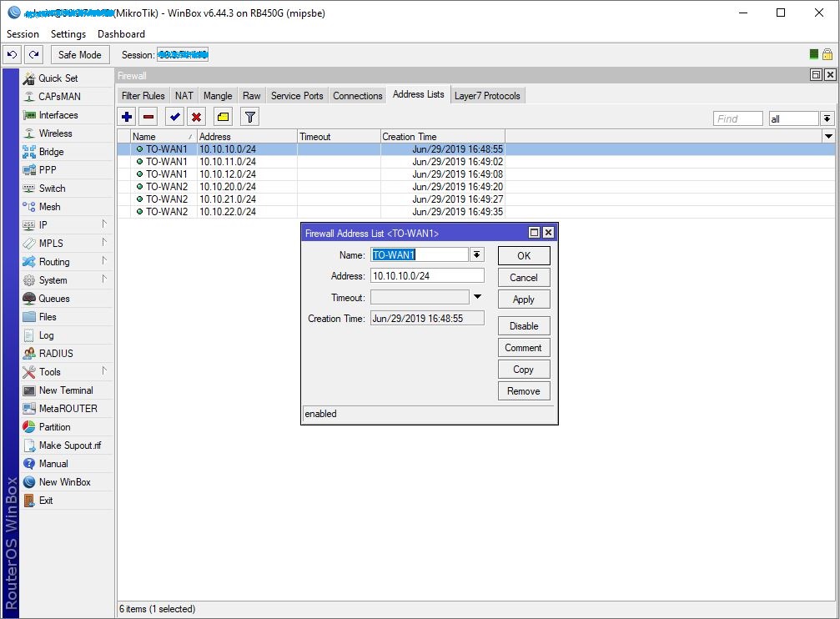
Task: Click Disable button in dialog
Action: (524, 326)
